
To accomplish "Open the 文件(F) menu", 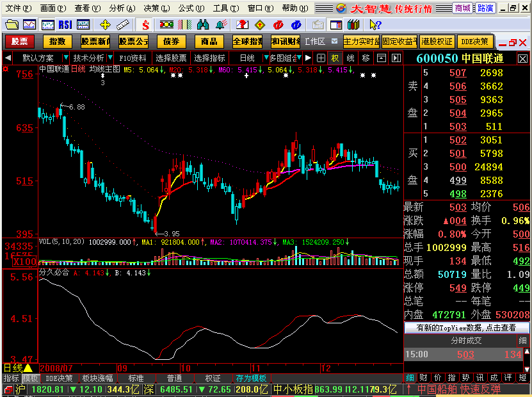I will point(19,8).
